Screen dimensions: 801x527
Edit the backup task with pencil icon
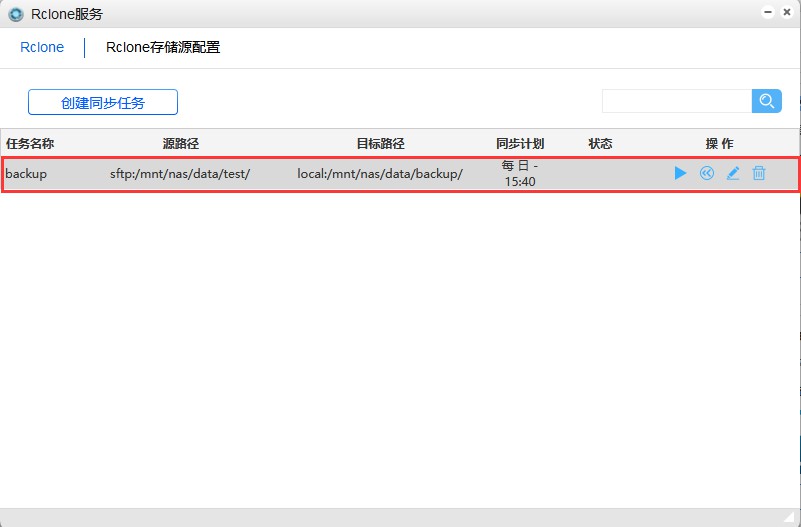pyautogui.click(x=733, y=174)
